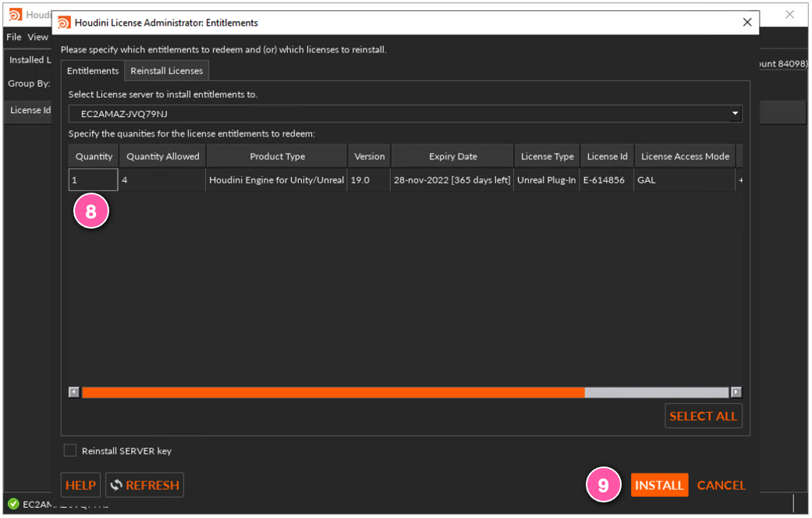Click the Version column header
Image resolution: width=812 pixels, height=518 pixels.
[x=369, y=157]
